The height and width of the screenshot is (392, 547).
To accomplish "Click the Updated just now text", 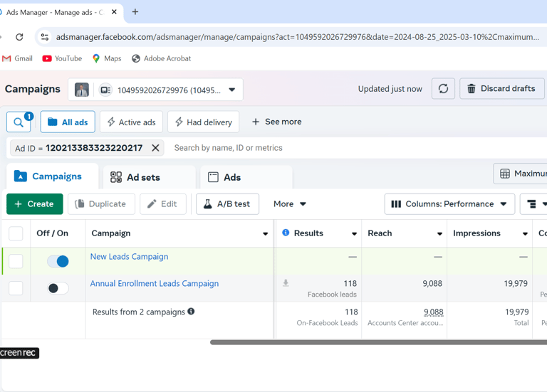I will pos(390,89).
